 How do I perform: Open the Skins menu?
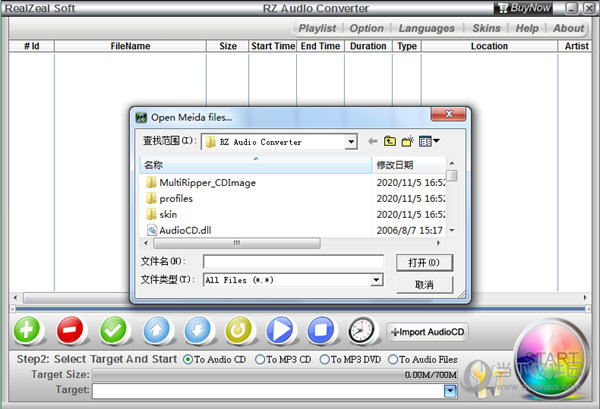coord(486,28)
